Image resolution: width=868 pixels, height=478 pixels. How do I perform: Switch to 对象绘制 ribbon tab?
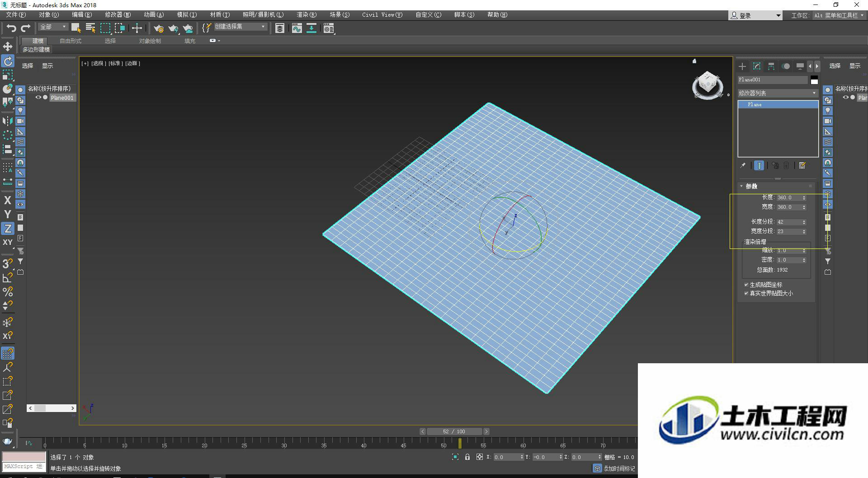coord(150,41)
